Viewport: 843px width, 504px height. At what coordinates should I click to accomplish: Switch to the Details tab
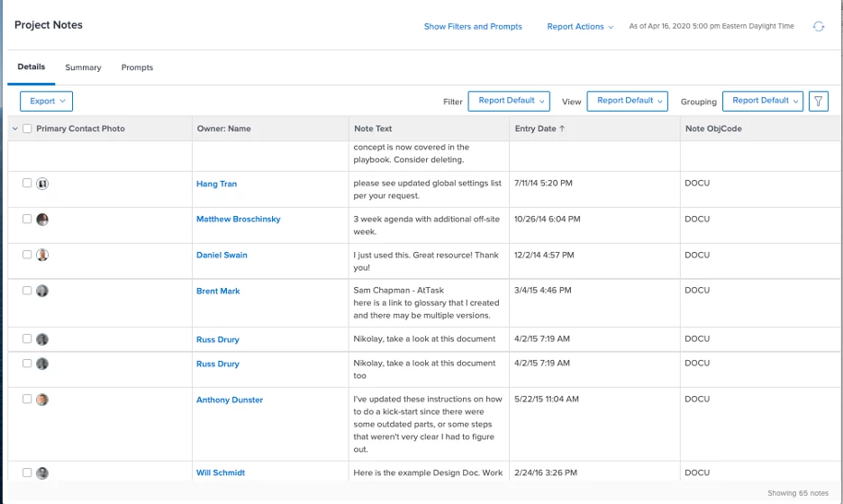coord(32,67)
